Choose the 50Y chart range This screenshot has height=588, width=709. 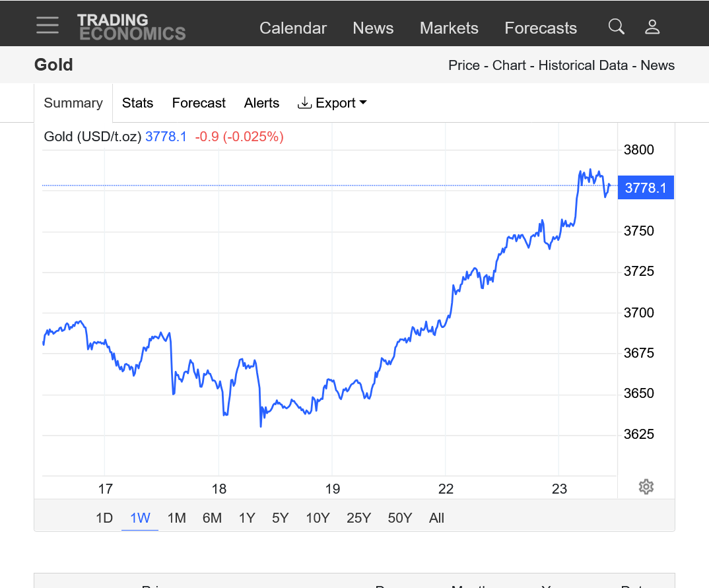point(399,518)
